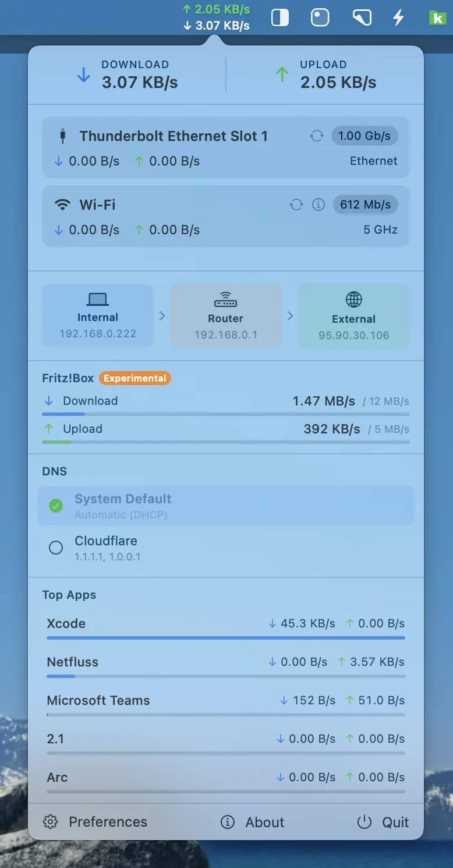Click the blue download arrow in the header
The height and width of the screenshot is (868, 453).
(x=84, y=75)
